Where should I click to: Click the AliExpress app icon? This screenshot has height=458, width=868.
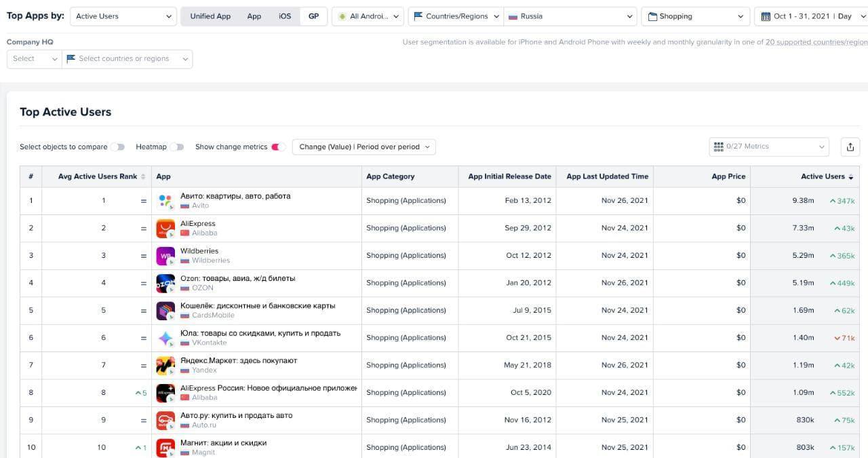pyautogui.click(x=165, y=229)
